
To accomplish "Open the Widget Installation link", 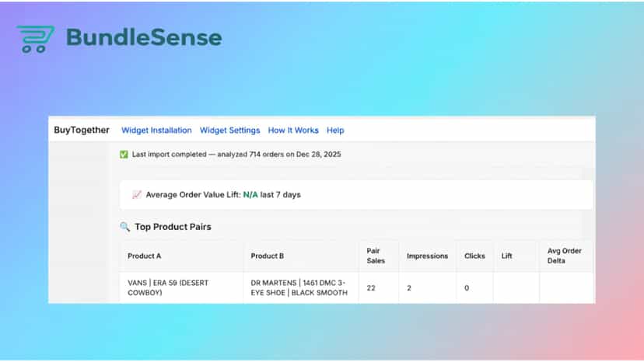I will [156, 131].
